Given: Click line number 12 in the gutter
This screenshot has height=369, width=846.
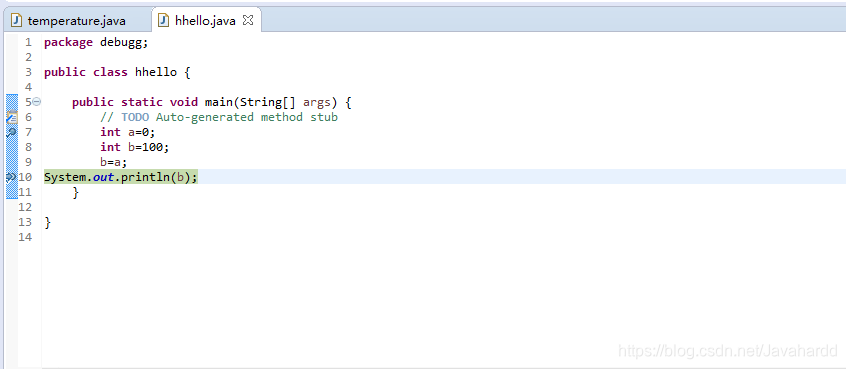Looking at the screenshot, I should [x=25, y=207].
